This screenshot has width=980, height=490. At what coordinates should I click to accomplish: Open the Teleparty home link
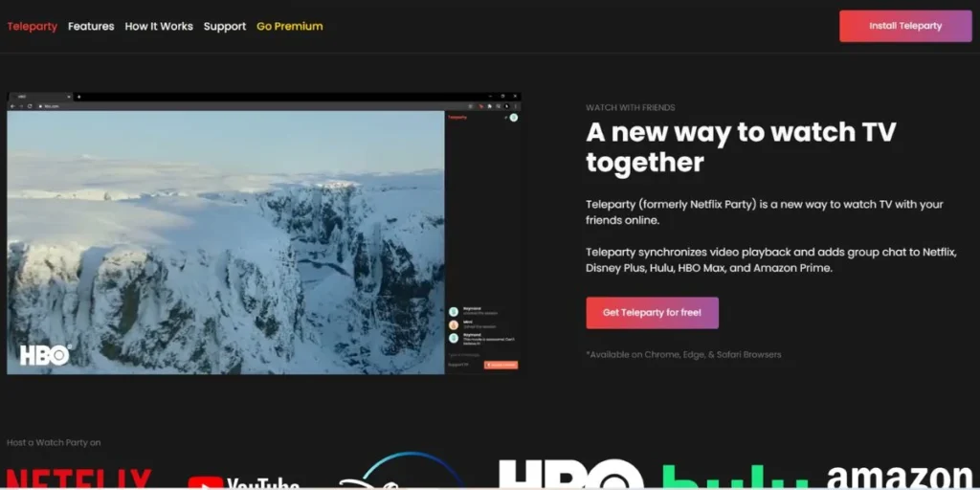tap(32, 26)
